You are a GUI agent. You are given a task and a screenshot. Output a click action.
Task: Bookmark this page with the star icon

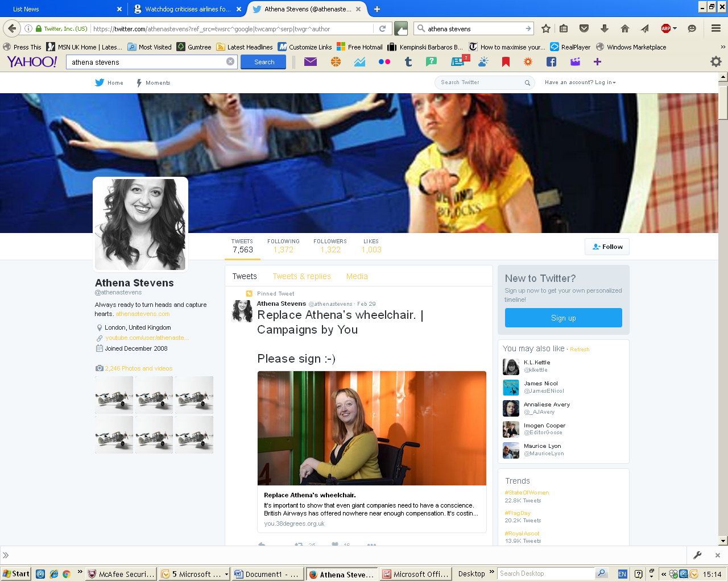click(x=546, y=28)
